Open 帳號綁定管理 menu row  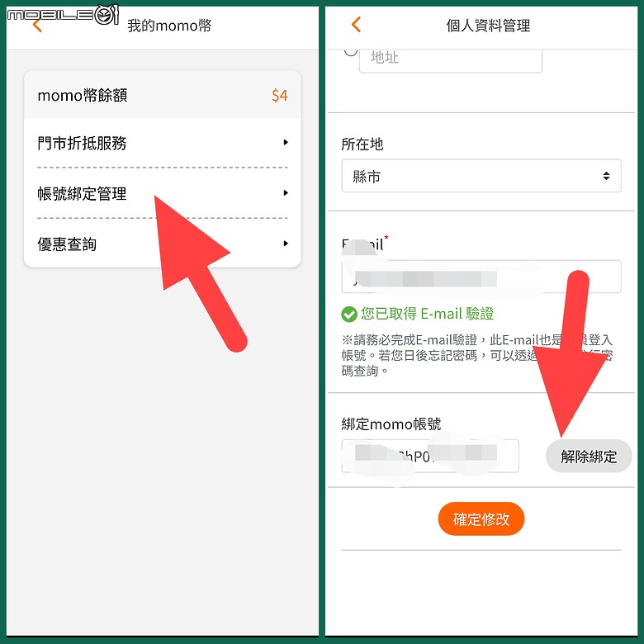(x=162, y=193)
